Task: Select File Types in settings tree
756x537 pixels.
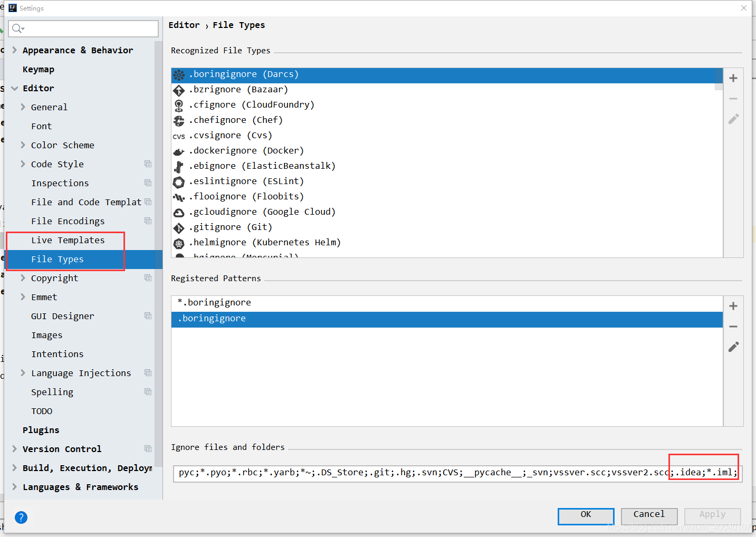Action: click(57, 259)
